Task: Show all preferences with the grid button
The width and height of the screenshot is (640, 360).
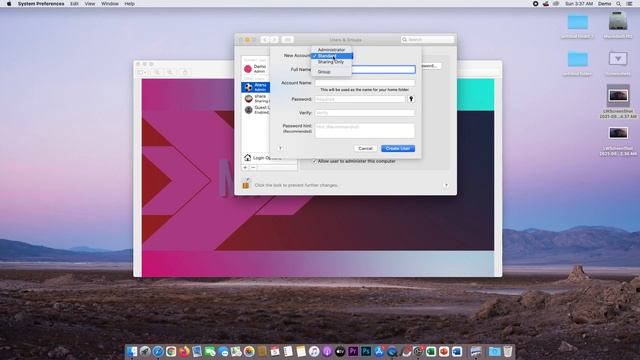Action: click(x=287, y=40)
